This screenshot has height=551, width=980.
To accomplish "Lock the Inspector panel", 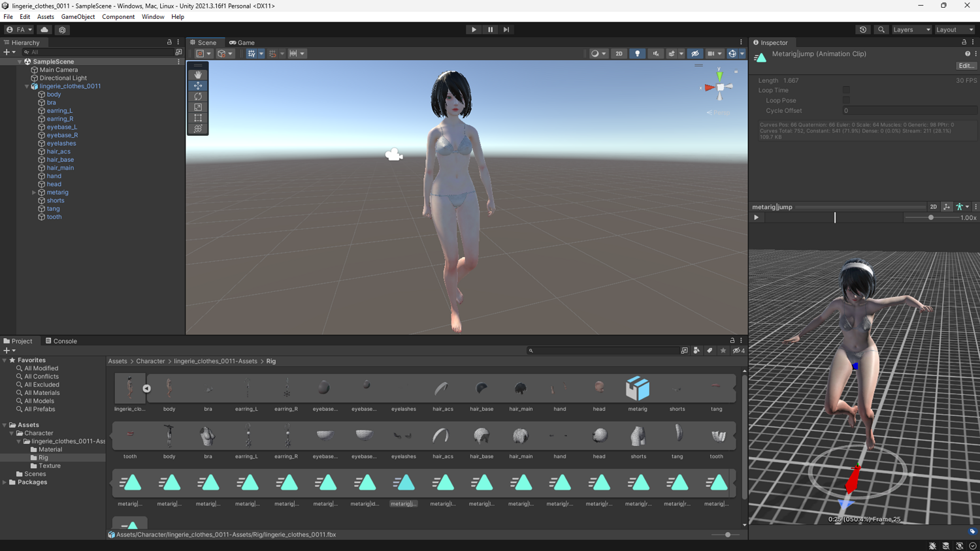I will 964,42.
